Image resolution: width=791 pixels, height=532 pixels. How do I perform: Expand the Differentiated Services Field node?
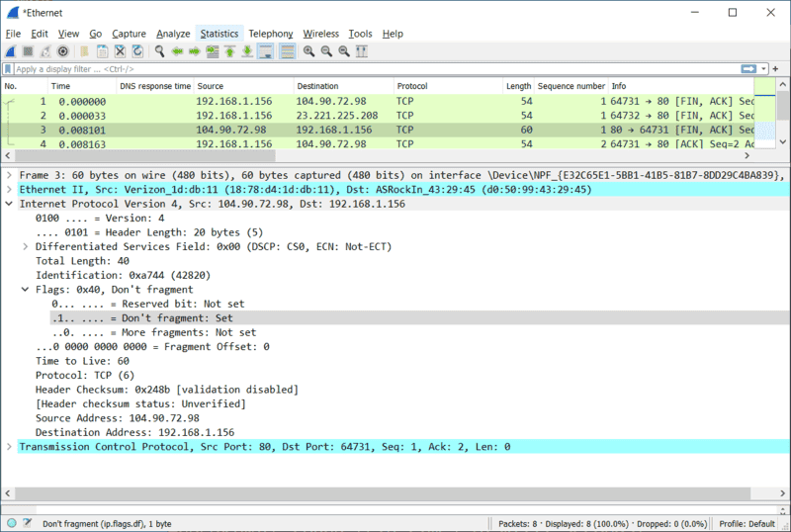26,246
